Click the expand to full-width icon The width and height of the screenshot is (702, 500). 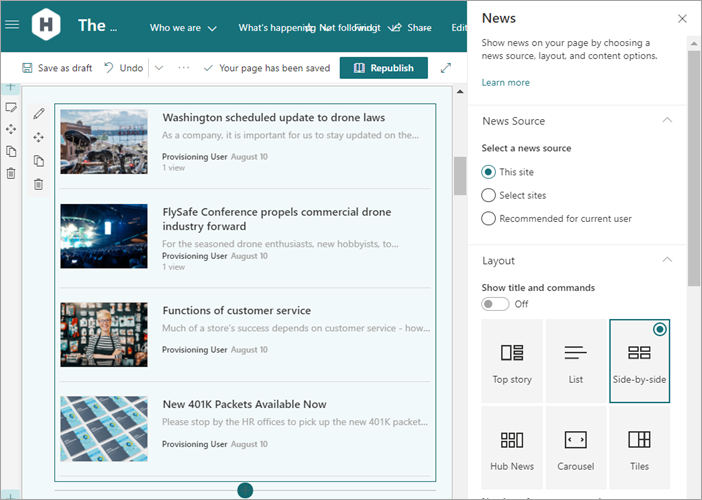click(445, 68)
